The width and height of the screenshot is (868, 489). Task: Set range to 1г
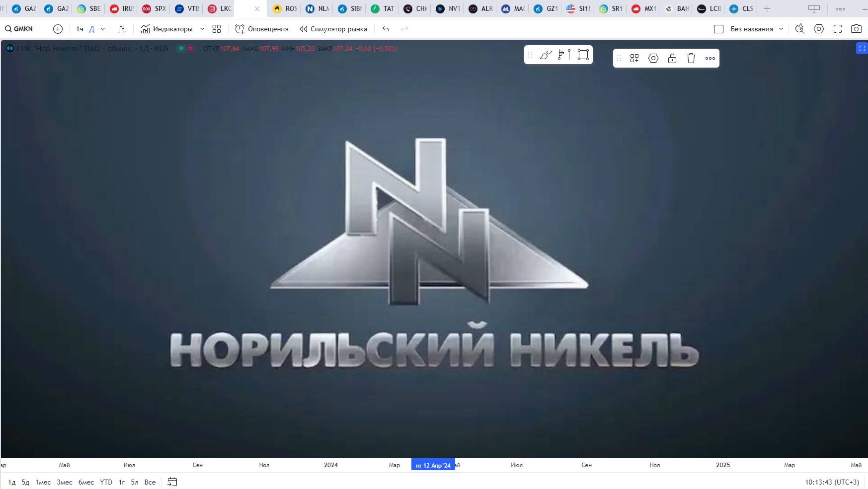click(122, 482)
